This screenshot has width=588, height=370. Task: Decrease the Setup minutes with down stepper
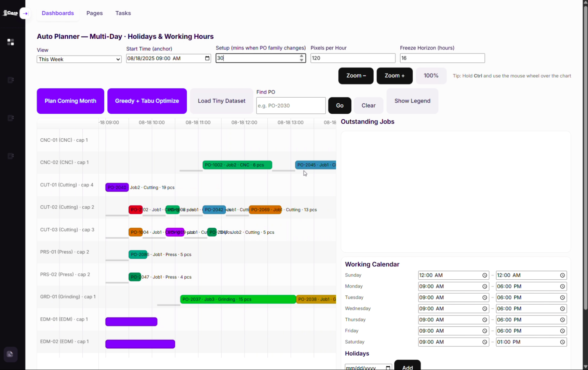click(302, 60)
